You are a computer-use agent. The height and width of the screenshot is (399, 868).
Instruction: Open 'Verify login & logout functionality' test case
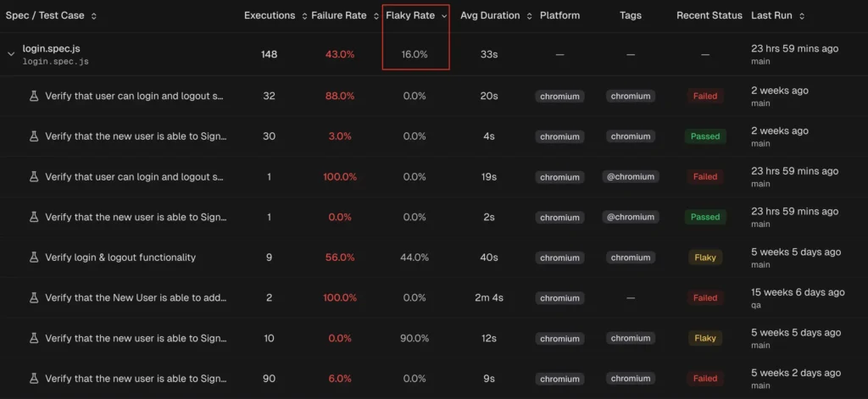click(x=120, y=258)
